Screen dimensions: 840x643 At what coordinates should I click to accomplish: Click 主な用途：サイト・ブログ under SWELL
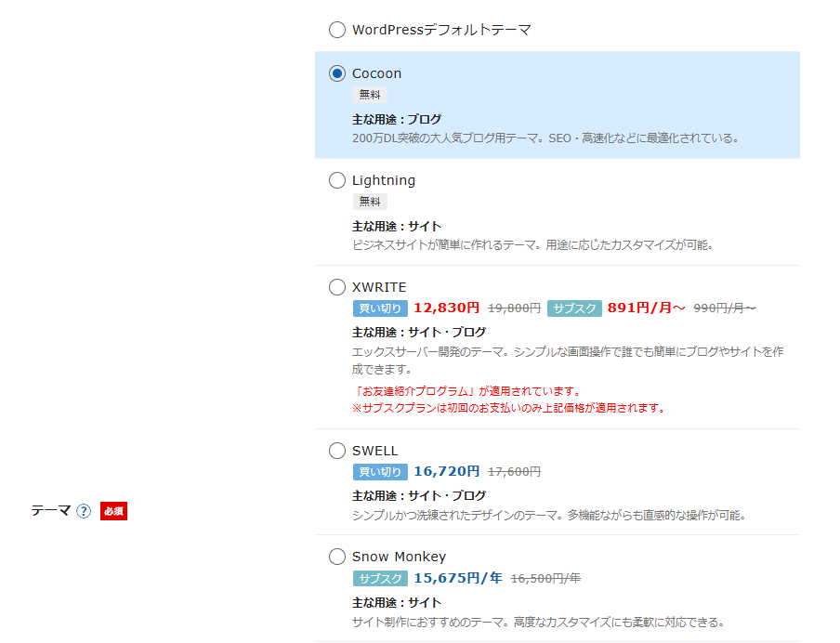pyautogui.click(x=419, y=496)
